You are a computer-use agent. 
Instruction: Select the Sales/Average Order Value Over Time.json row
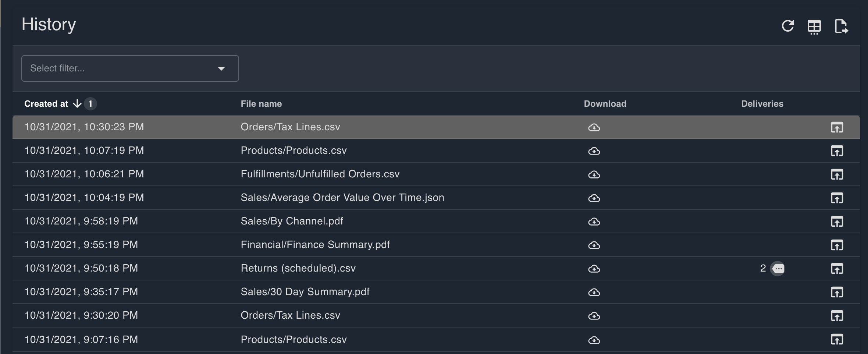pos(342,198)
